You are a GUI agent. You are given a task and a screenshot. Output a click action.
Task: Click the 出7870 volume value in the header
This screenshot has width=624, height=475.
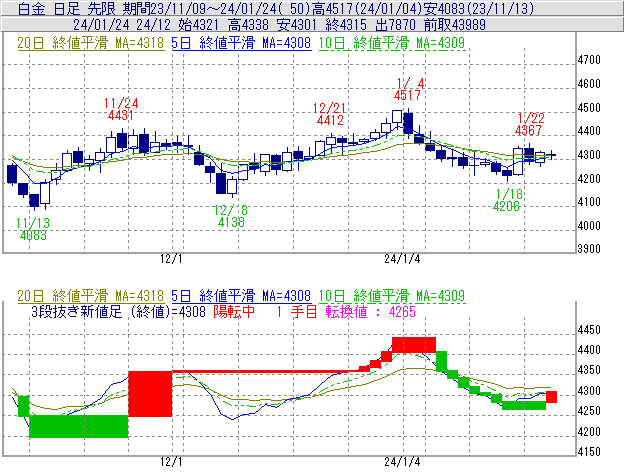[395, 25]
